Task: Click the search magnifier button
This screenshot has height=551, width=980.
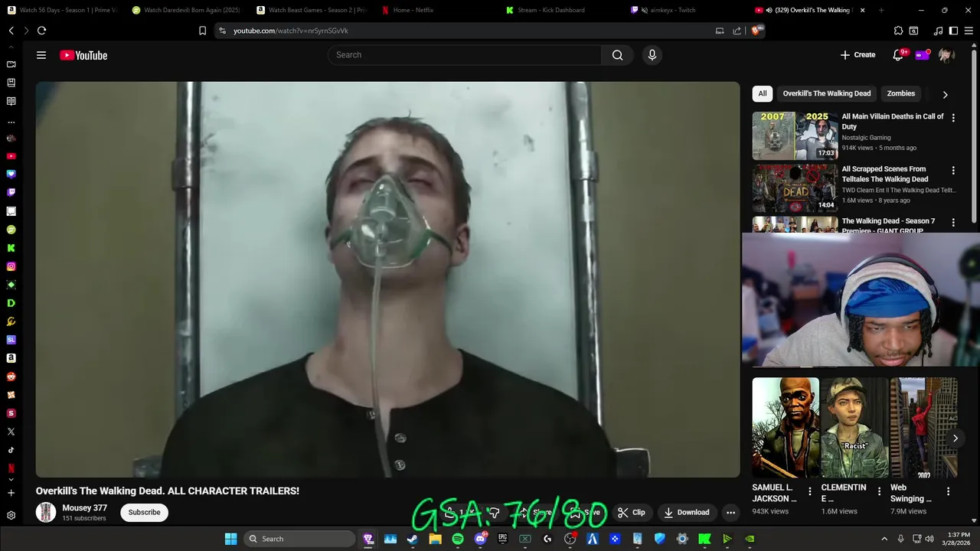Action: [x=617, y=55]
